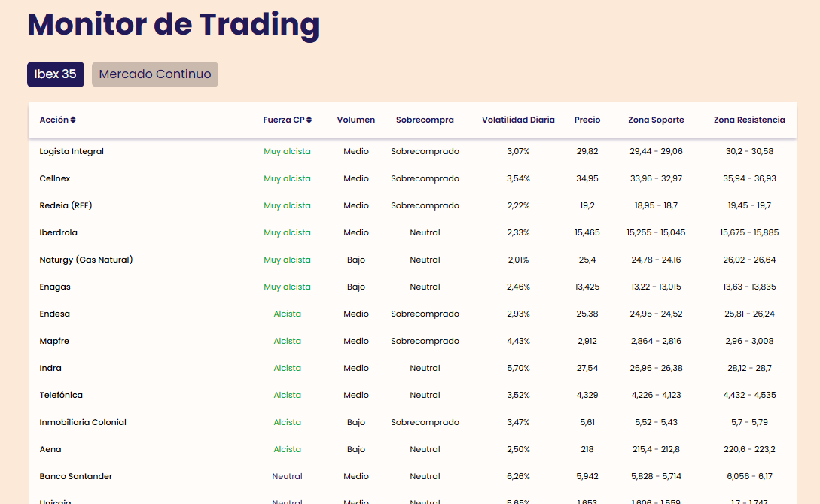Switch to the Ibex 35 tab
This screenshot has width=820, height=504.
click(56, 74)
